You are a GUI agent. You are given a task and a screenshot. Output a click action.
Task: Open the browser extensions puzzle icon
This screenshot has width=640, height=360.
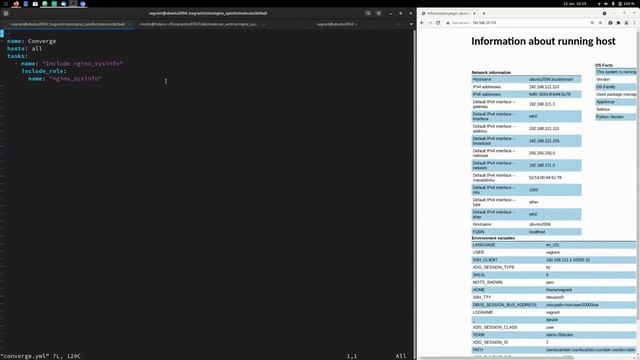(618, 23)
